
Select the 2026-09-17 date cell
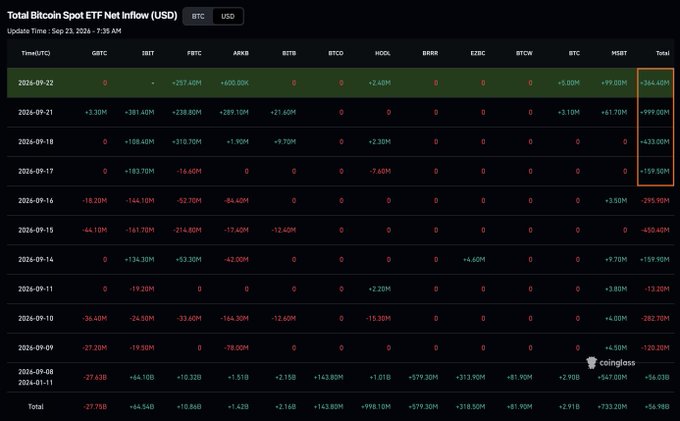pos(36,171)
